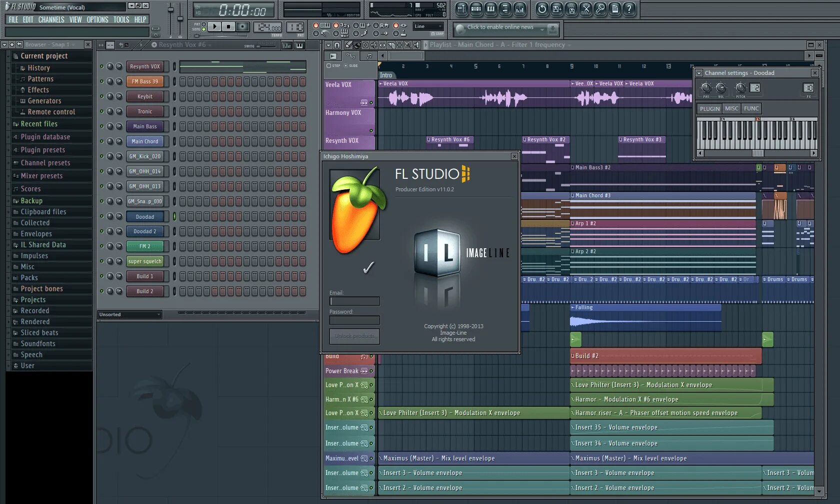Toggle the playlist snap magnet icon
Image resolution: width=840 pixels, height=504 pixels.
[x=337, y=45]
